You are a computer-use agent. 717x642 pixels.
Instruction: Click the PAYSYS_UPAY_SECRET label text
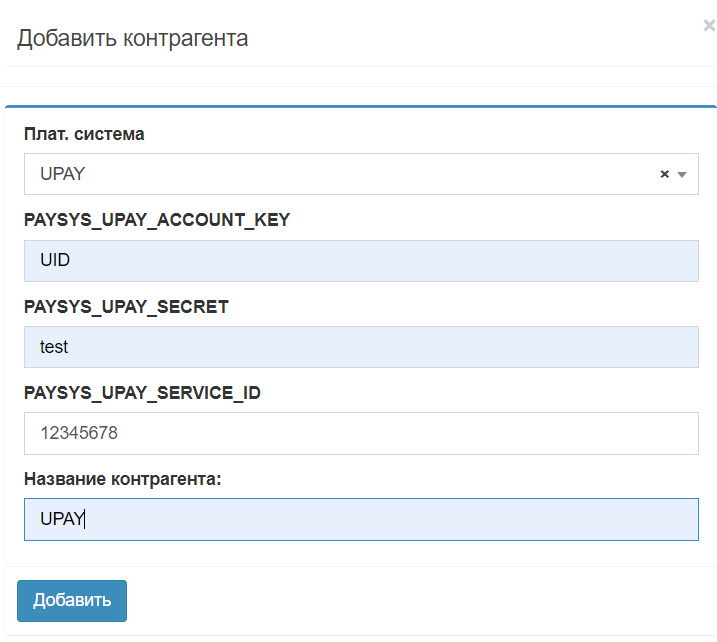pos(126,307)
